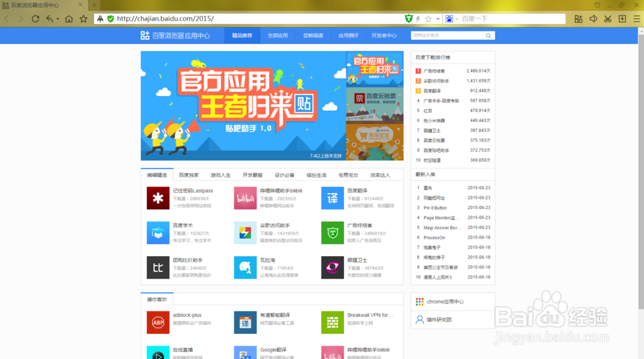Reload the page with the refresh icon
The width and height of the screenshot is (644, 359).
pyautogui.click(x=35, y=19)
